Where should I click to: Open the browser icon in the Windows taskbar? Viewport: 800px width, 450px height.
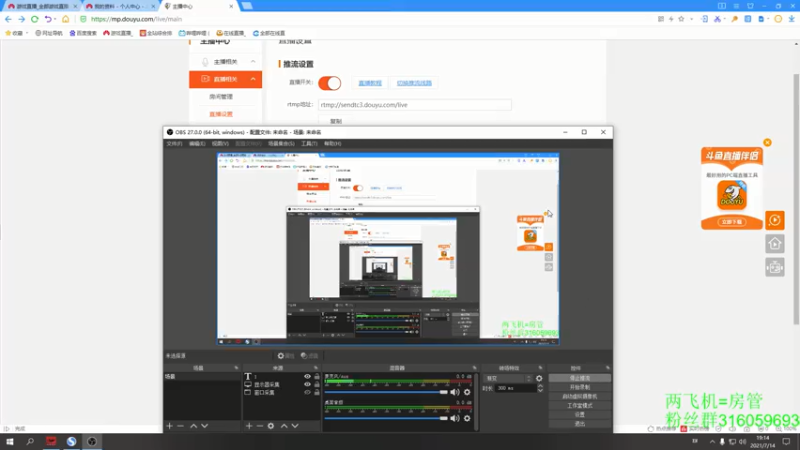coord(71,441)
